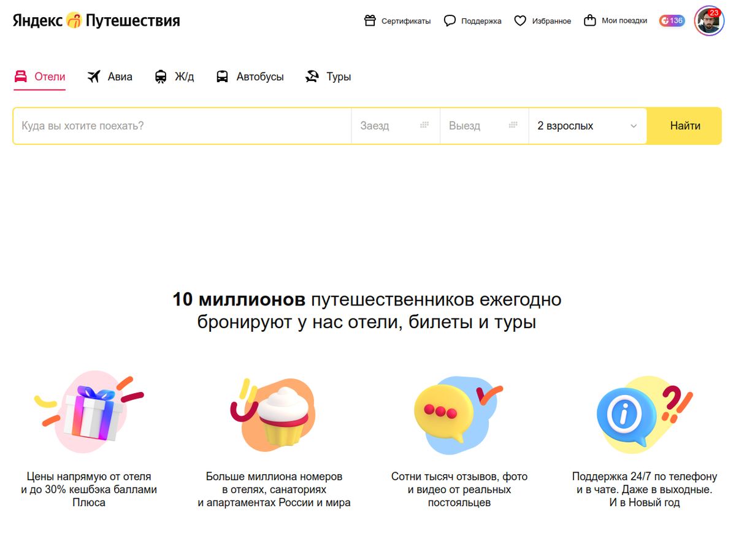Click the airplane flights icon
Viewport: 736px width, 560px height.
(93, 77)
